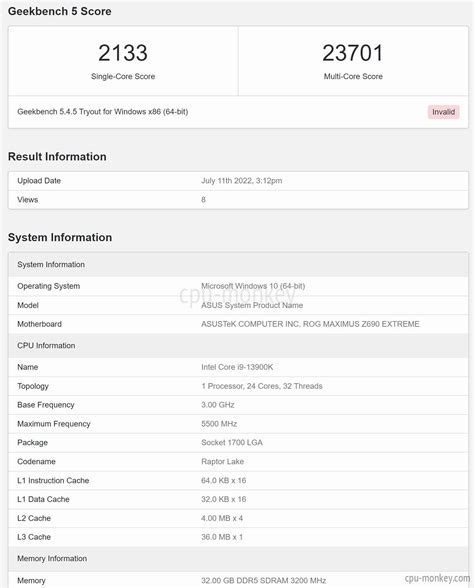
Task: Click the Result Information heading
Action: [x=57, y=156]
